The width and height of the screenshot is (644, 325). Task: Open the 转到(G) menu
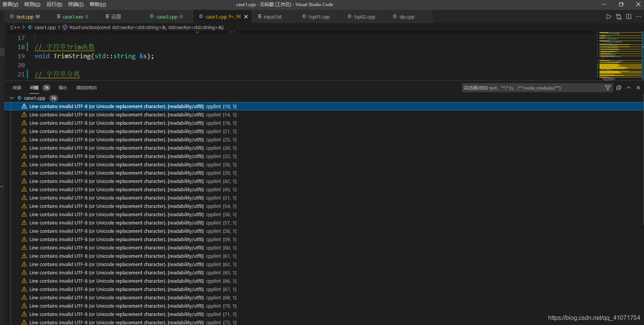click(x=32, y=5)
